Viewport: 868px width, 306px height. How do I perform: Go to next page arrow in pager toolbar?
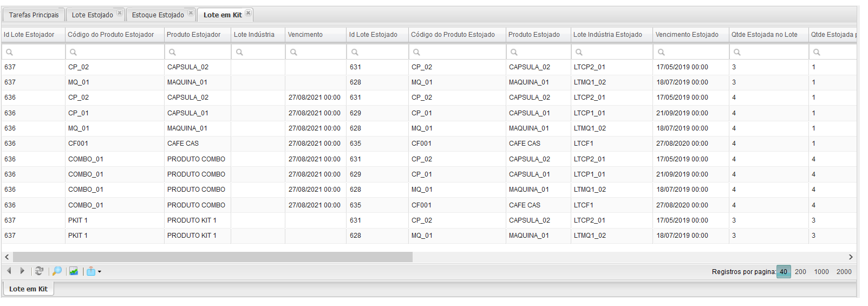pyautogui.click(x=22, y=271)
